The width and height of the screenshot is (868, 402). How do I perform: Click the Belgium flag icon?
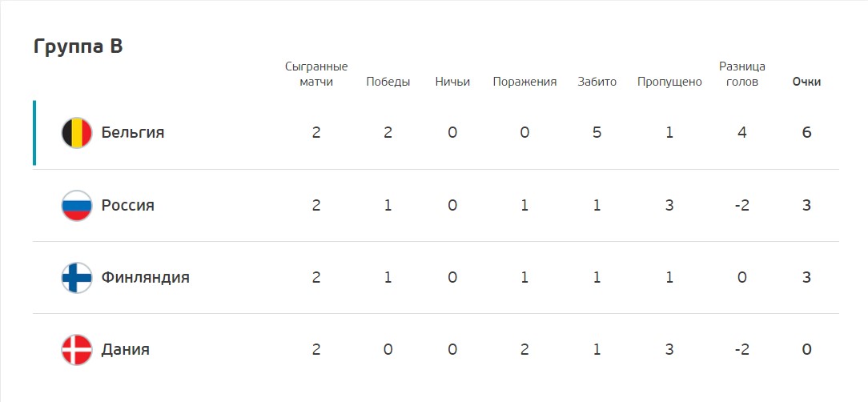[x=76, y=133]
